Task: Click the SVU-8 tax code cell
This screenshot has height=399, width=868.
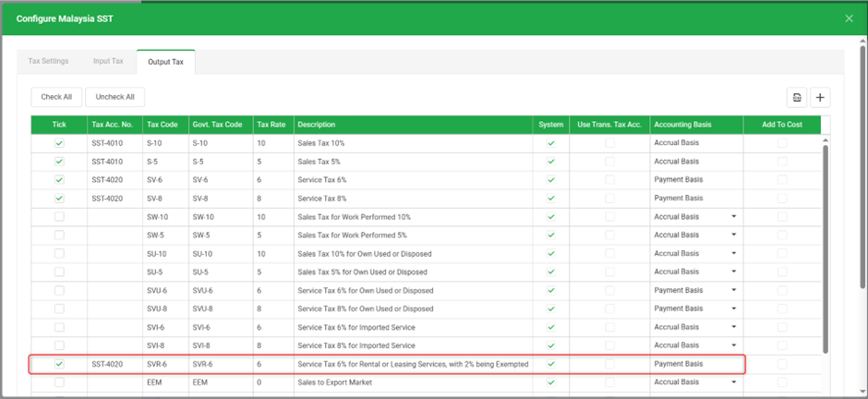Action: point(165,308)
